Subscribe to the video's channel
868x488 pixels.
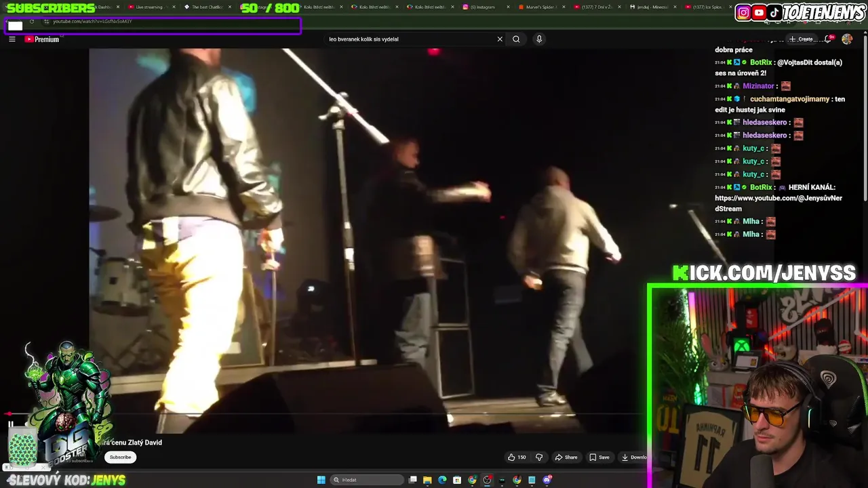121,457
